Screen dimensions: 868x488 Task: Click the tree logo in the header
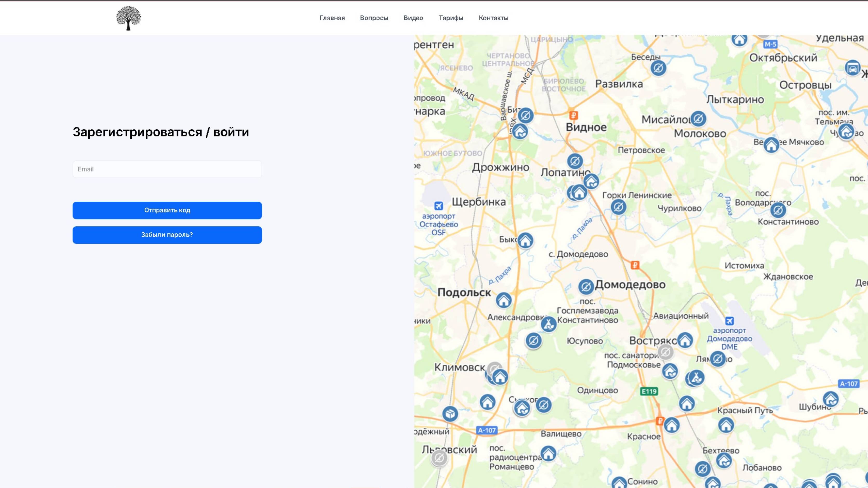(x=128, y=18)
